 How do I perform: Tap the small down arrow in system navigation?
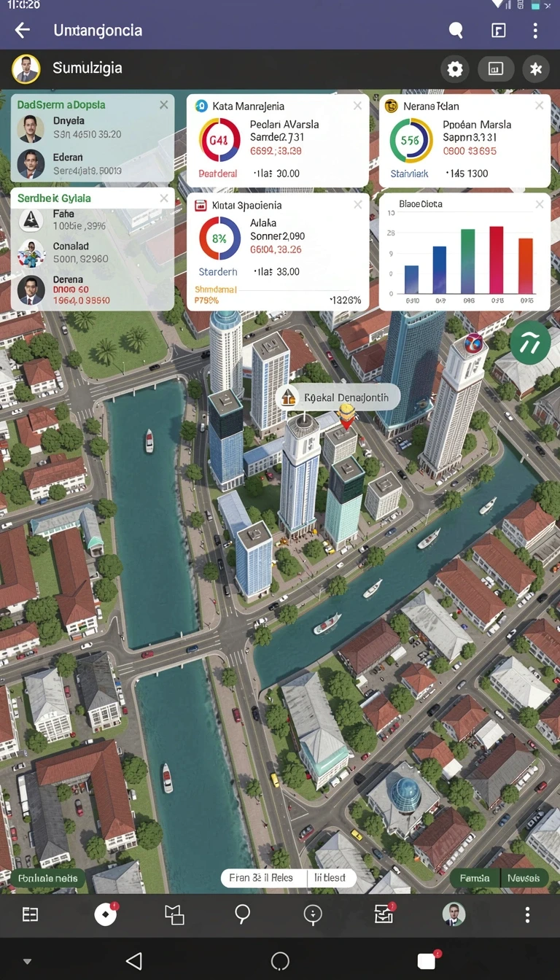pos(27,962)
